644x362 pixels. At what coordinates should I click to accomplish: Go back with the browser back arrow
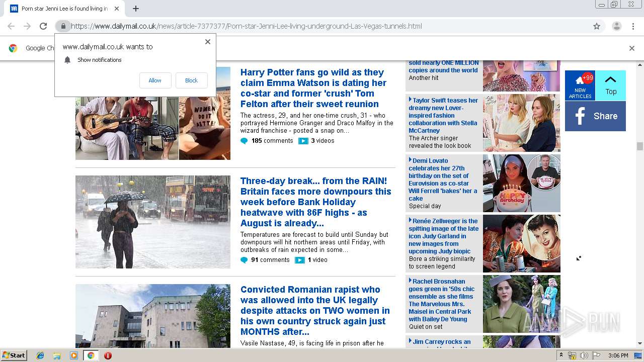coord(11,26)
